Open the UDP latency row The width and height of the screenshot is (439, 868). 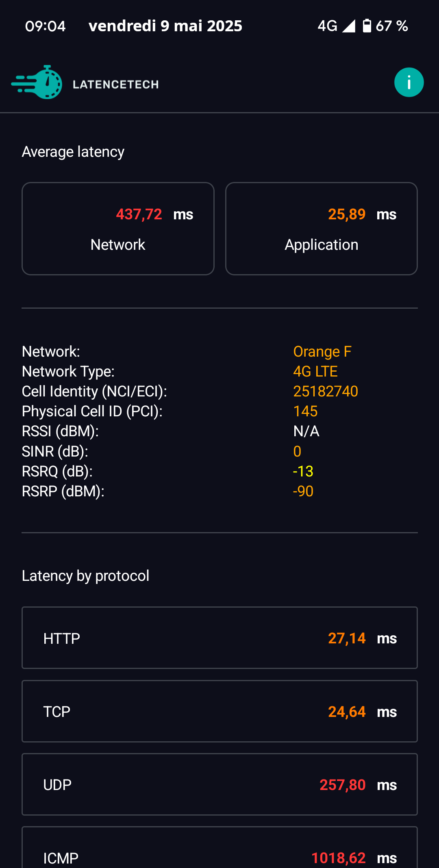[219, 784]
